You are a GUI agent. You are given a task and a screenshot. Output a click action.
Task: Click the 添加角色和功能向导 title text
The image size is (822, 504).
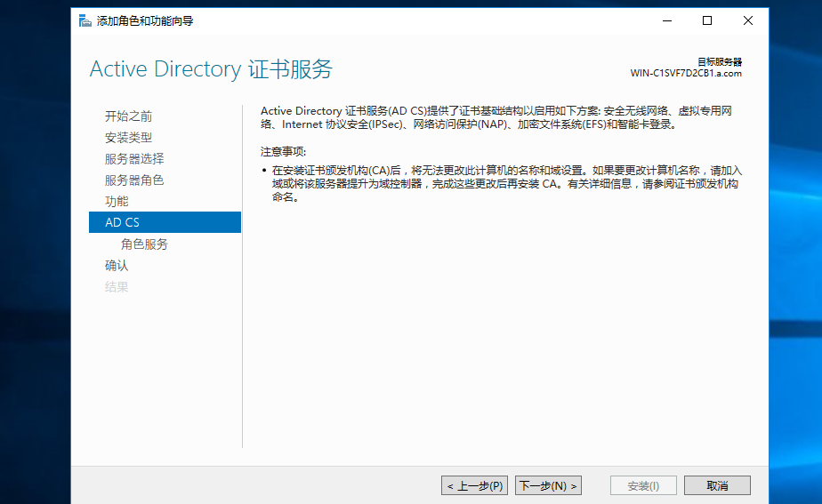tap(145, 21)
